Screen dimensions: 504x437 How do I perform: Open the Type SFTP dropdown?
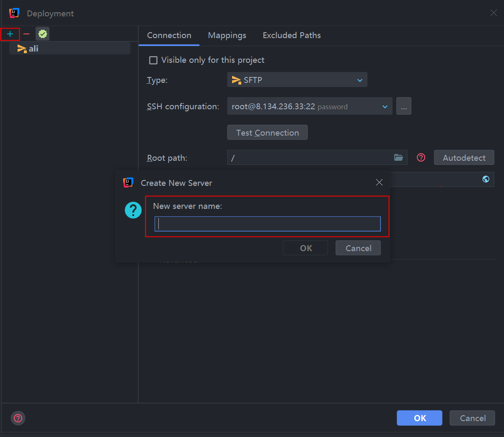[x=297, y=80]
